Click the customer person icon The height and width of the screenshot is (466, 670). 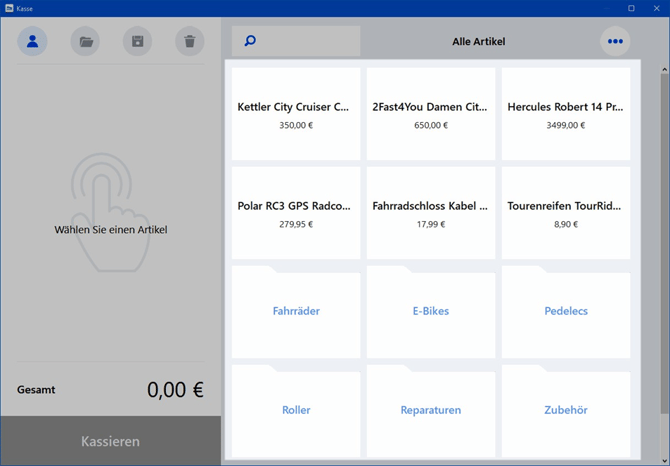coord(33,41)
